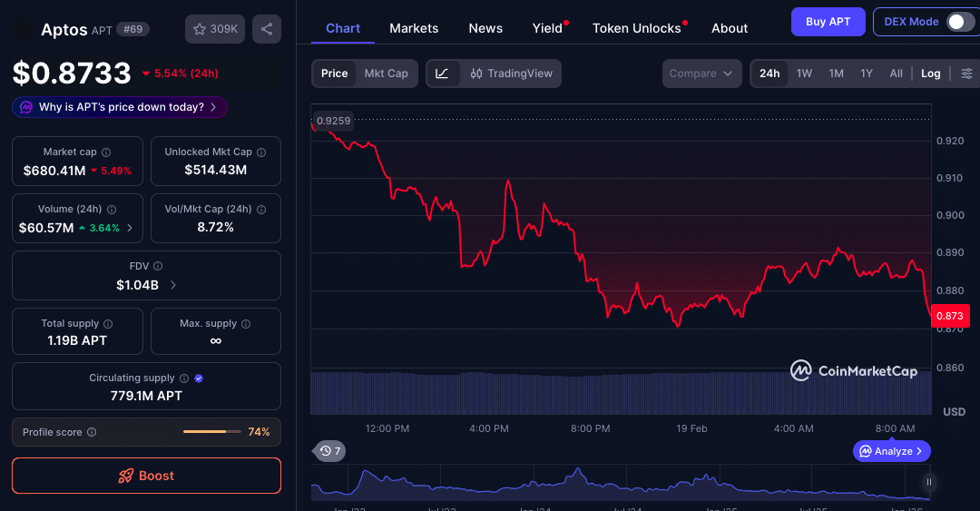
Task: Click the $680.41M market cap value
Action: click(54, 171)
